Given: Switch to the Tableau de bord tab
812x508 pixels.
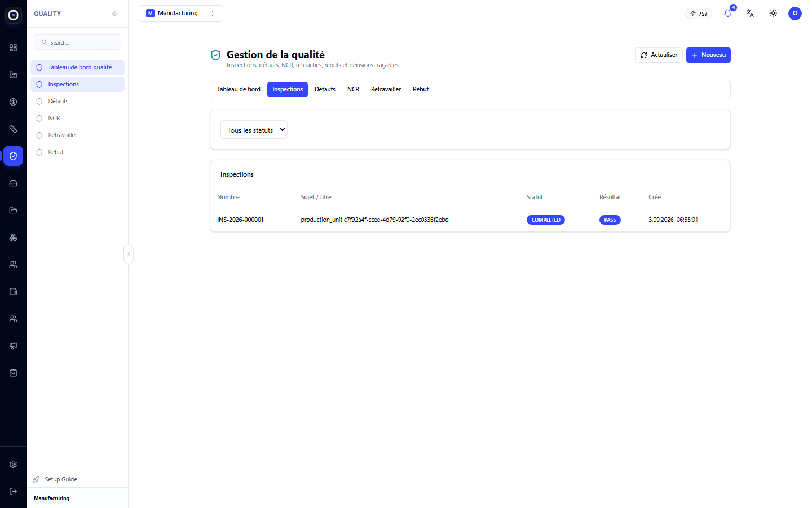Looking at the screenshot, I should tap(239, 89).
